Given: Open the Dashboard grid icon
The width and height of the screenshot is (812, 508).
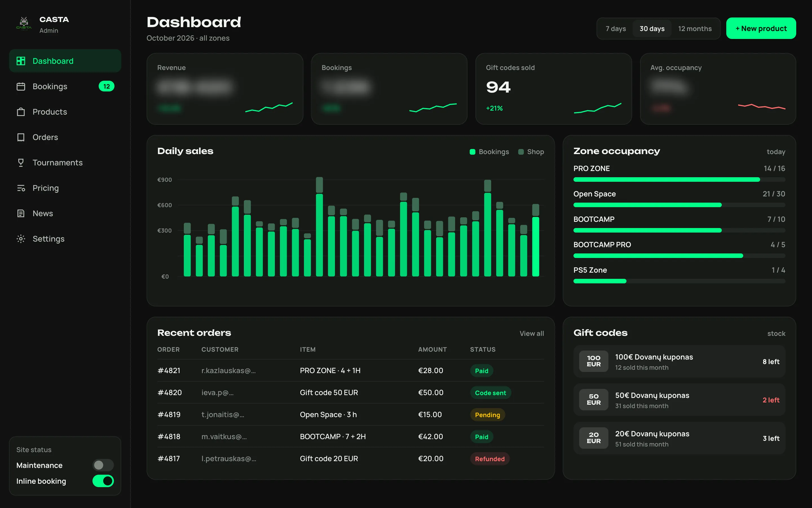Looking at the screenshot, I should 21,61.
